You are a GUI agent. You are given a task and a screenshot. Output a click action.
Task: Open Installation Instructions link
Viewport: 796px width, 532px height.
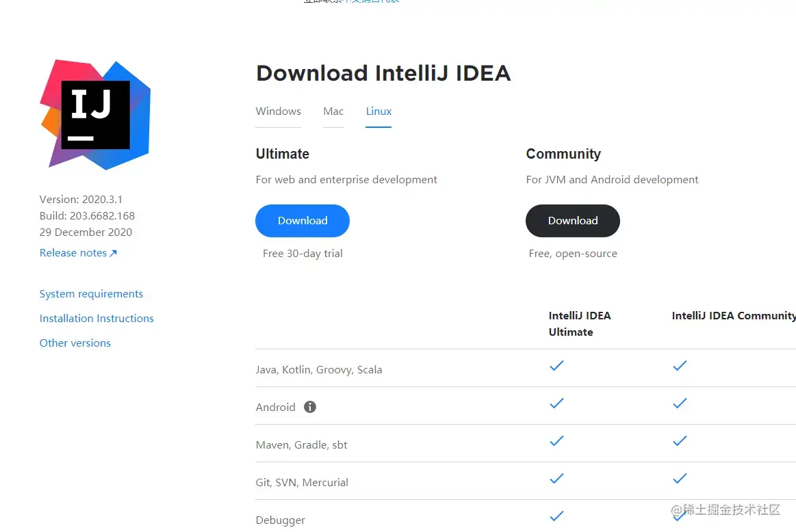97,319
